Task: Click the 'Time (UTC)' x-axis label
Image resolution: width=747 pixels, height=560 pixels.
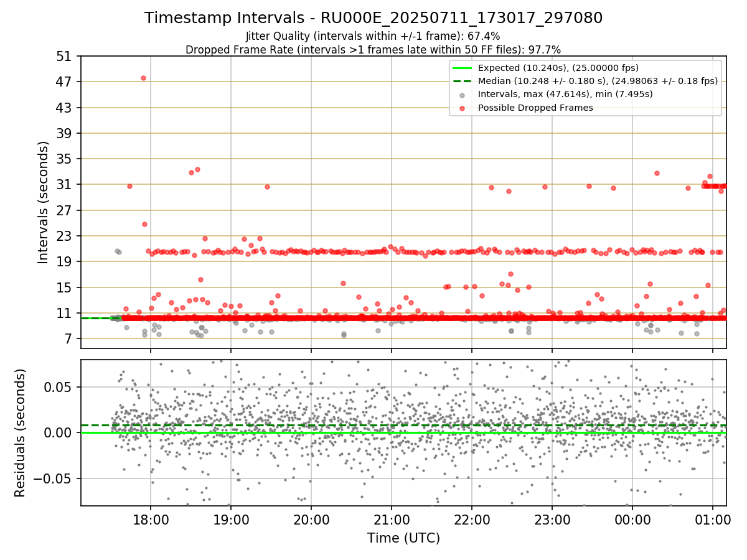Action: 403,538
